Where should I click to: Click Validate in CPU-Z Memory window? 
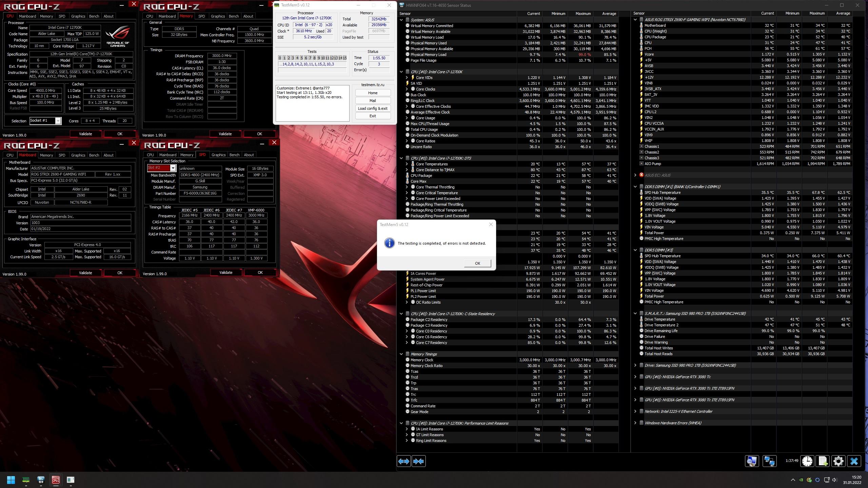click(225, 134)
